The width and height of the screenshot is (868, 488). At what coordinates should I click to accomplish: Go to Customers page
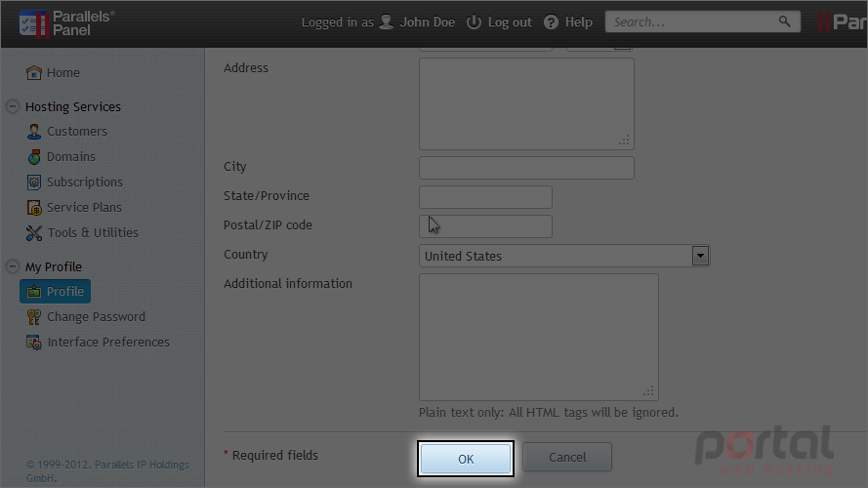[x=77, y=131]
